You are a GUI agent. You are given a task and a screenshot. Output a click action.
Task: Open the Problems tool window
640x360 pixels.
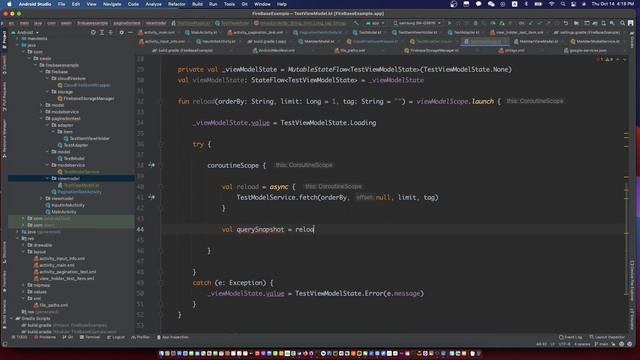pos(45,337)
